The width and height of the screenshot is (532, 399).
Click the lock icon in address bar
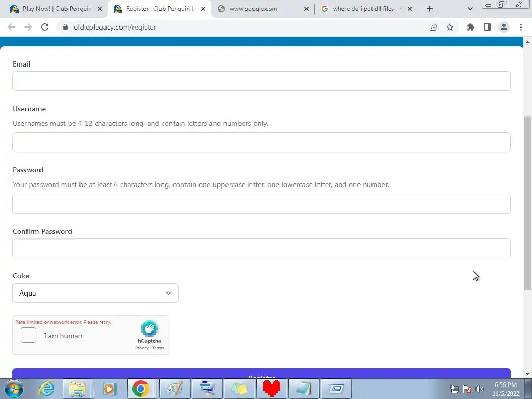pos(65,27)
